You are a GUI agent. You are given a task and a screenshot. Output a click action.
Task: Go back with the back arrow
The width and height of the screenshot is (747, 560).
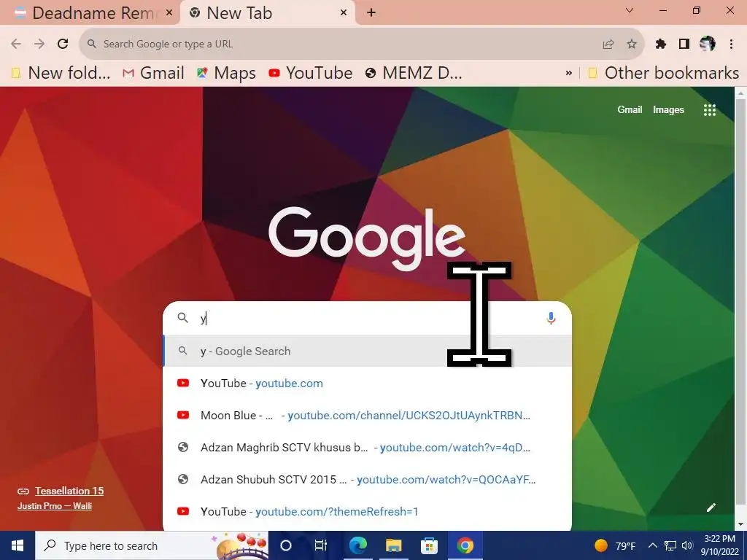click(16, 44)
